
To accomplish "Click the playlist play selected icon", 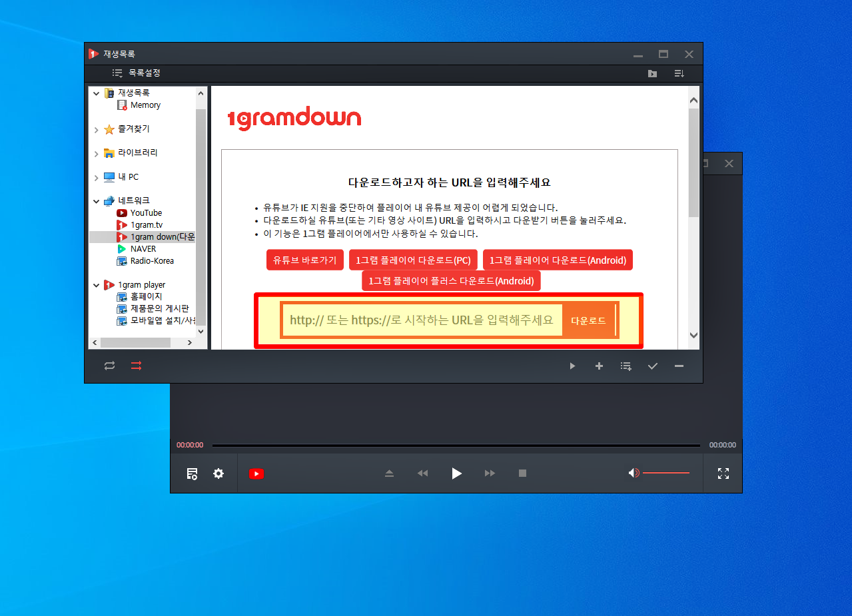I will click(572, 366).
